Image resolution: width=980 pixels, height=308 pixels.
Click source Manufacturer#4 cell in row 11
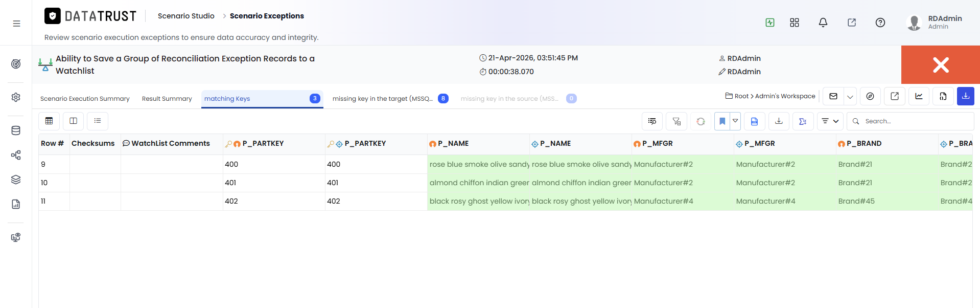click(683, 201)
